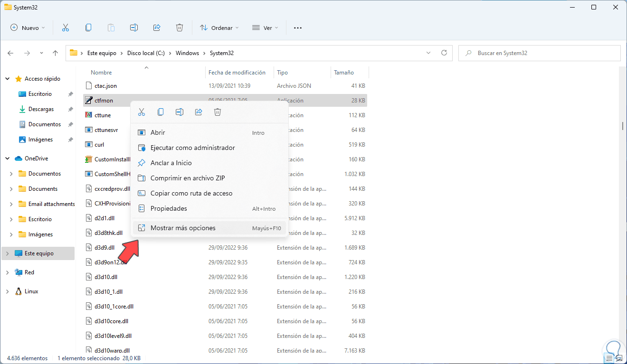Click the Delete trash icon in the toolbar

pos(180,28)
